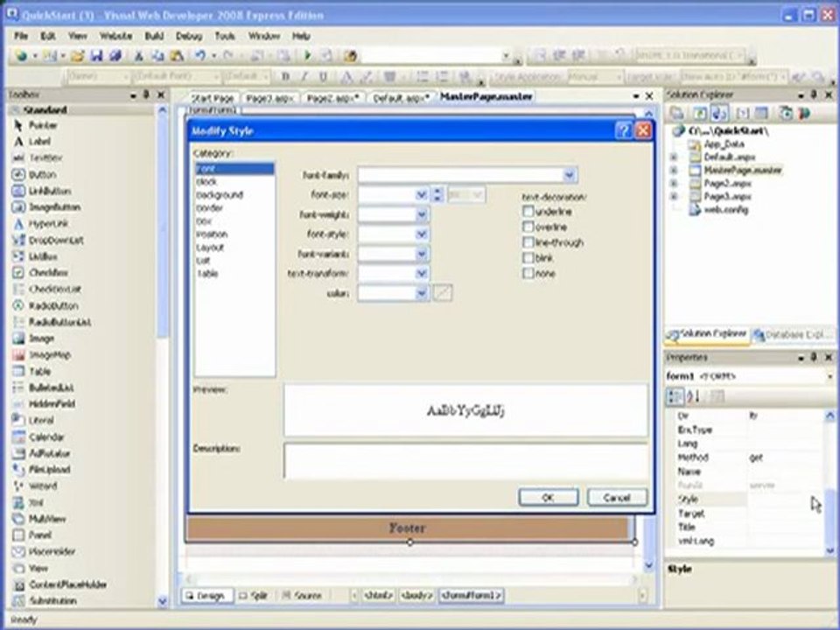Viewport: 840px width, 630px height.
Task: Open the font-size dropdown
Action: tap(422, 194)
